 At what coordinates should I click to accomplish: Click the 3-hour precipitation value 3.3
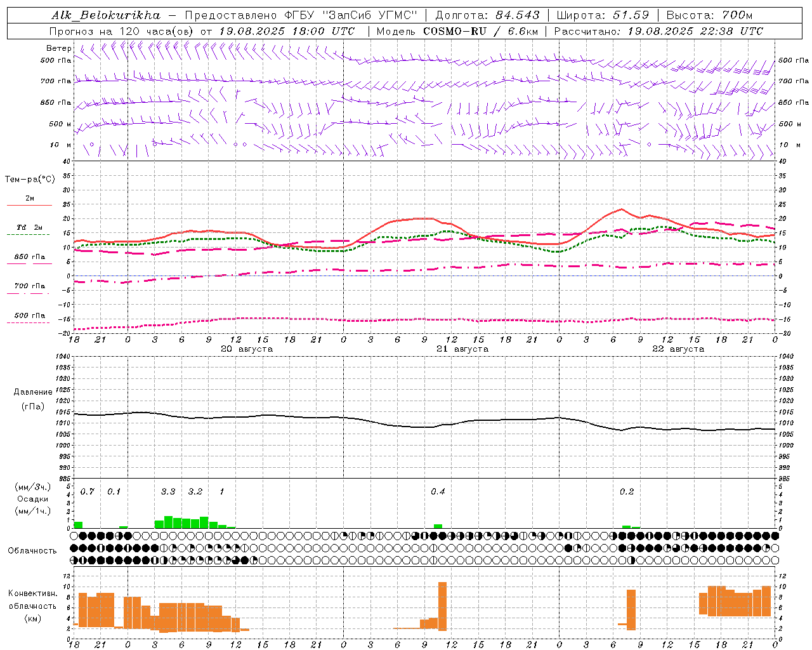168,492
